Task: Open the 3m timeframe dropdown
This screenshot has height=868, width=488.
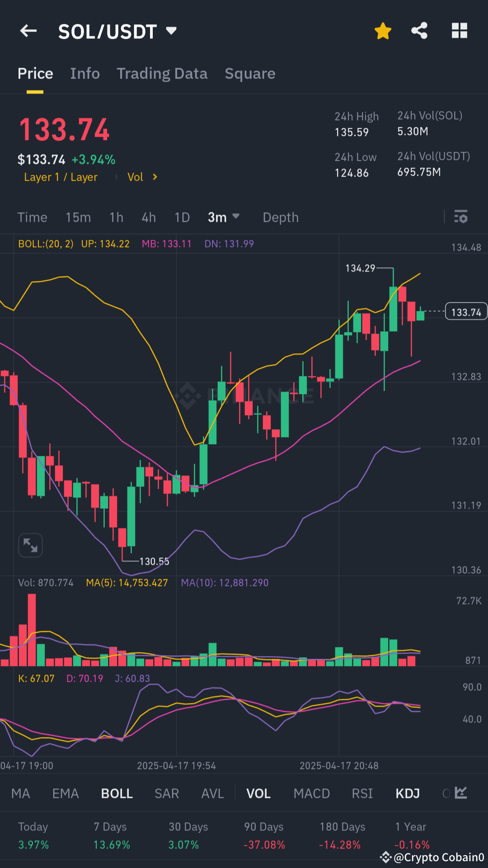Action: (x=224, y=217)
